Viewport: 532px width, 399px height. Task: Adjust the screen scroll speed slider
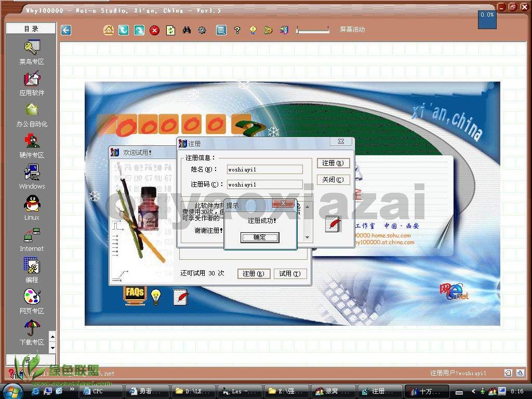tap(312, 30)
